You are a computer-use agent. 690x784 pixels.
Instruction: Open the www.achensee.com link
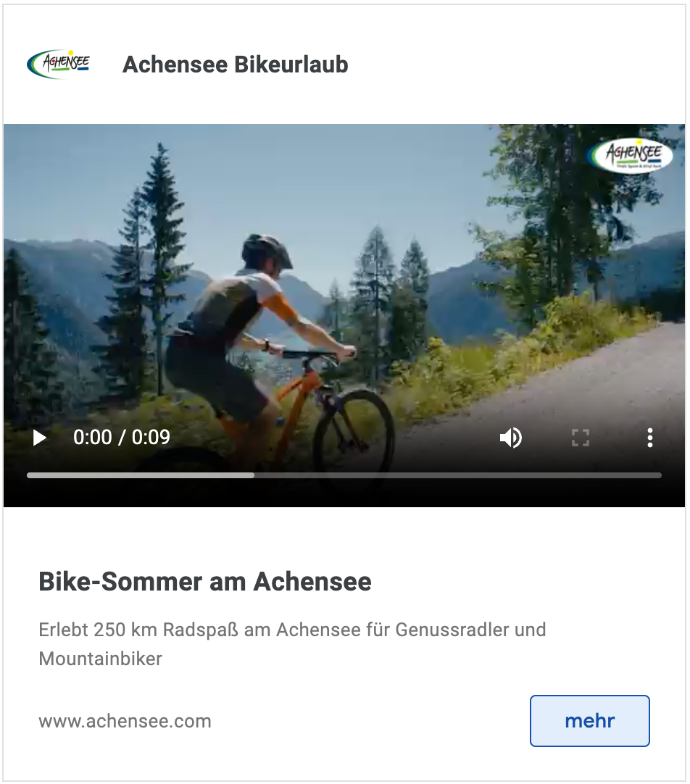[125, 721]
